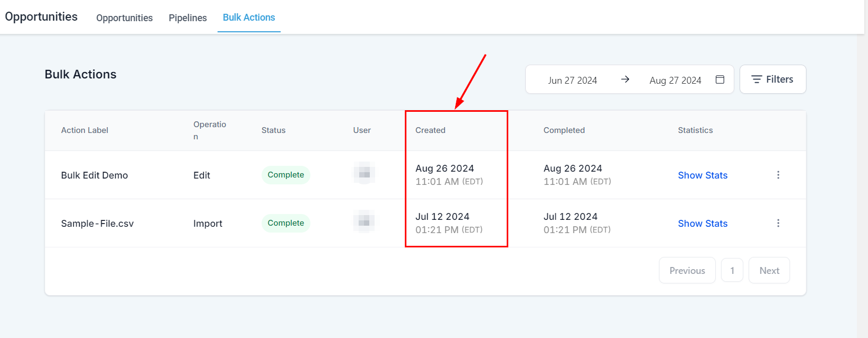
Task: Click the Created column header
Action: [x=430, y=130]
